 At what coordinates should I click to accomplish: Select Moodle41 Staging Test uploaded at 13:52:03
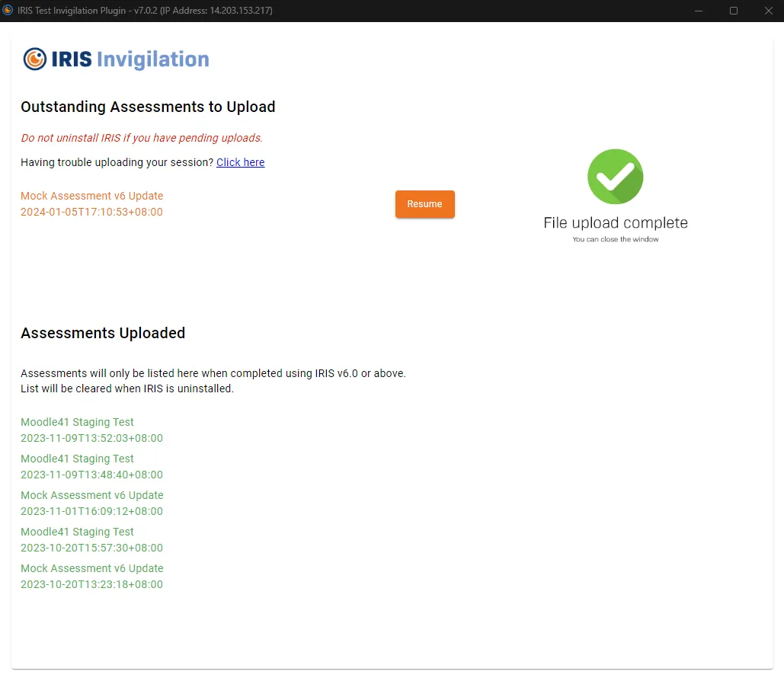77,422
